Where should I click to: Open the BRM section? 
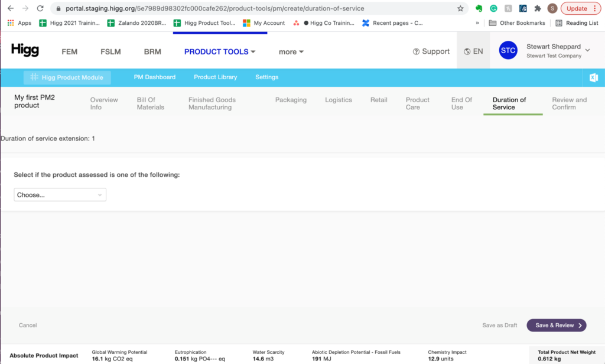tap(152, 52)
